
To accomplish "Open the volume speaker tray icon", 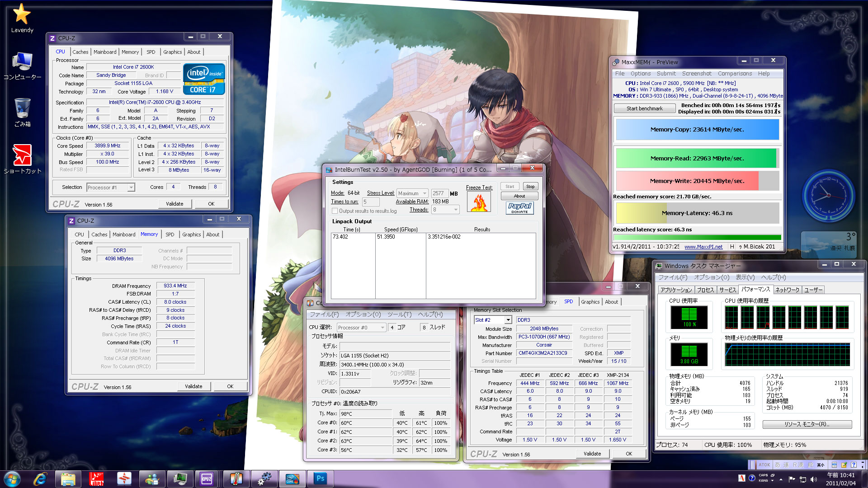I will pyautogui.click(x=814, y=479).
